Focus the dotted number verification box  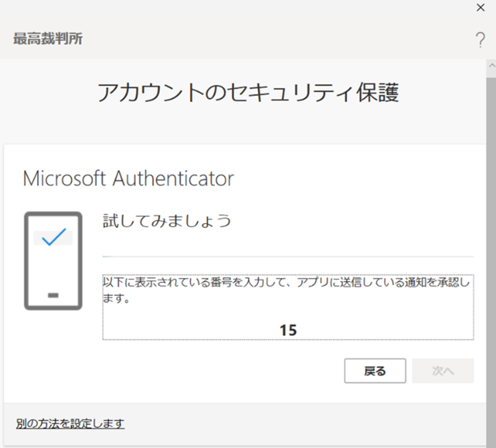point(288,307)
